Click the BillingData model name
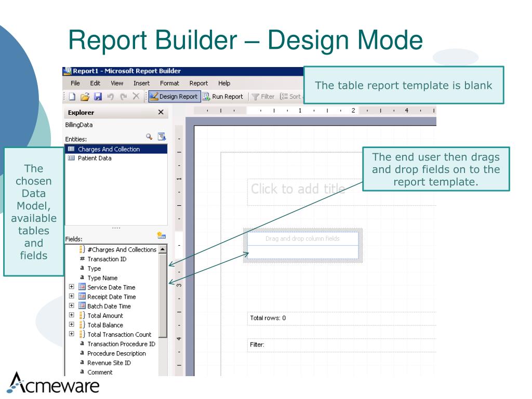 (x=79, y=125)
